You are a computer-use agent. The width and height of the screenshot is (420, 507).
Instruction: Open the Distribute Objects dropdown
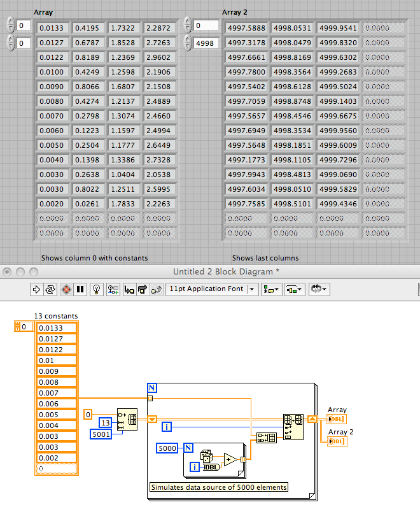pos(294,289)
